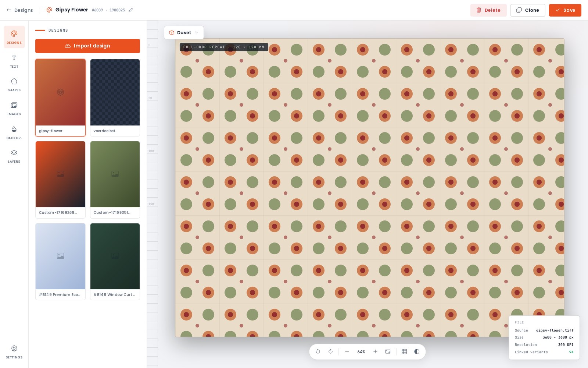The image size is (588, 368).
Task: Rotate canvas counter-clockwise
Action: click(318, 352)
